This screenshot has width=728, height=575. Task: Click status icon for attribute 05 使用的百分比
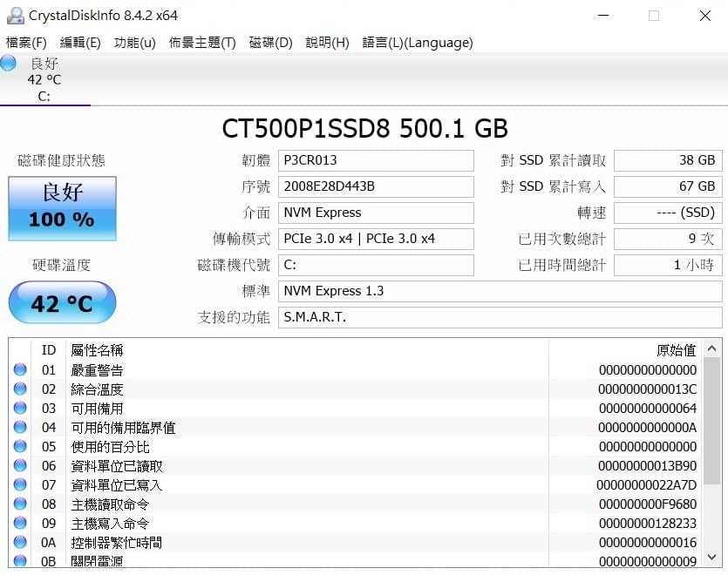click(x=20, y=446)
